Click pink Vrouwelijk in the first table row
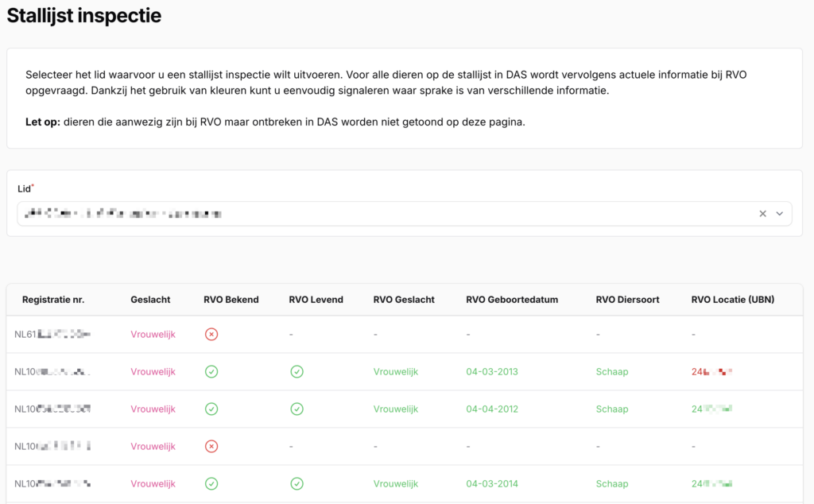This screenshot has width=814, height=504. (153, 335)
